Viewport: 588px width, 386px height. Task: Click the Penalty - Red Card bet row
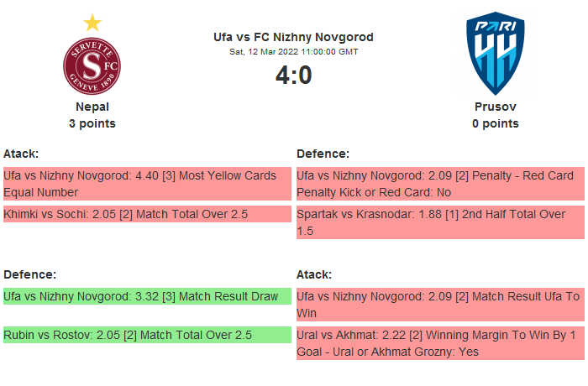(440, 184)
